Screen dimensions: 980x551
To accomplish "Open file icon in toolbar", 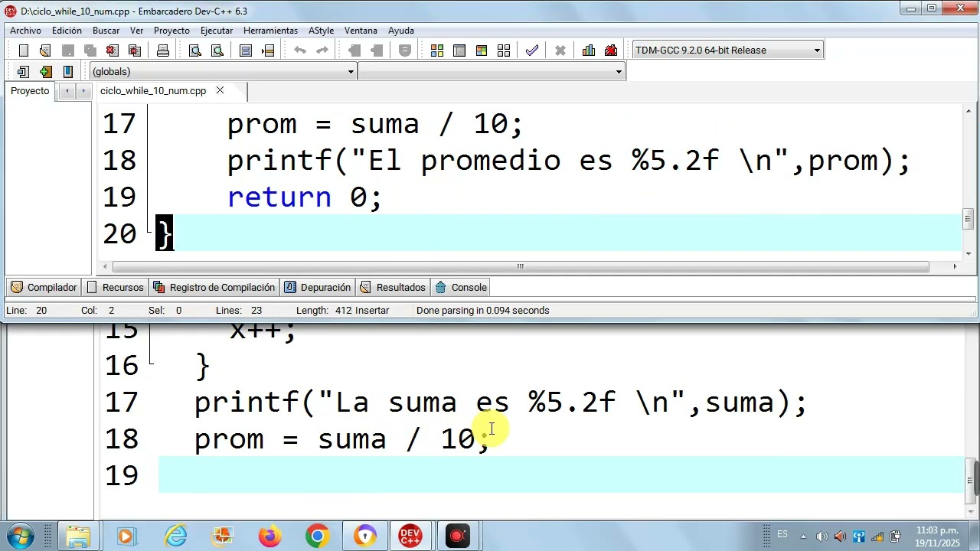I will click(x=45, y=51).
